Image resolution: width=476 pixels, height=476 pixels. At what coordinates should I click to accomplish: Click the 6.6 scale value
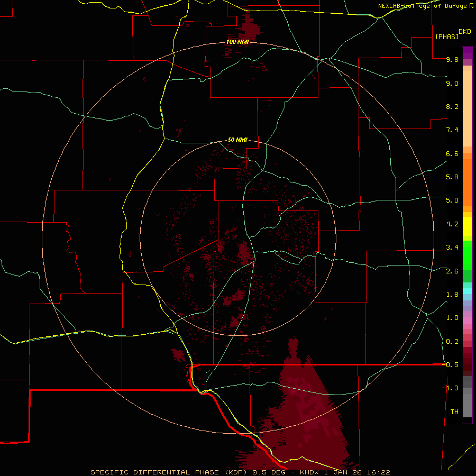pos(452,153)
